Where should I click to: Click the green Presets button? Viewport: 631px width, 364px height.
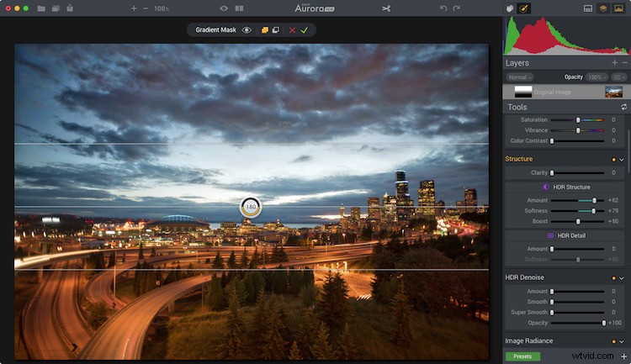tap(522, 356)
